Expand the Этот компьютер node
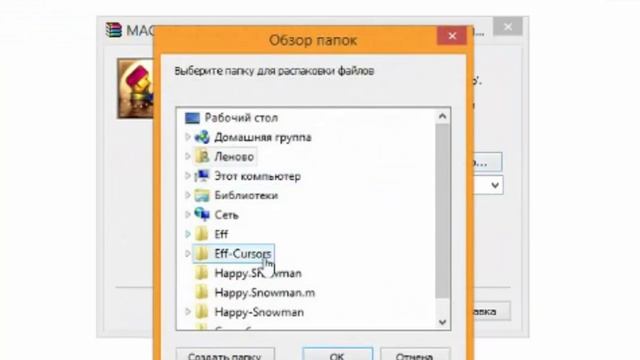Viewport: 640px width, 360px height. 188,176
